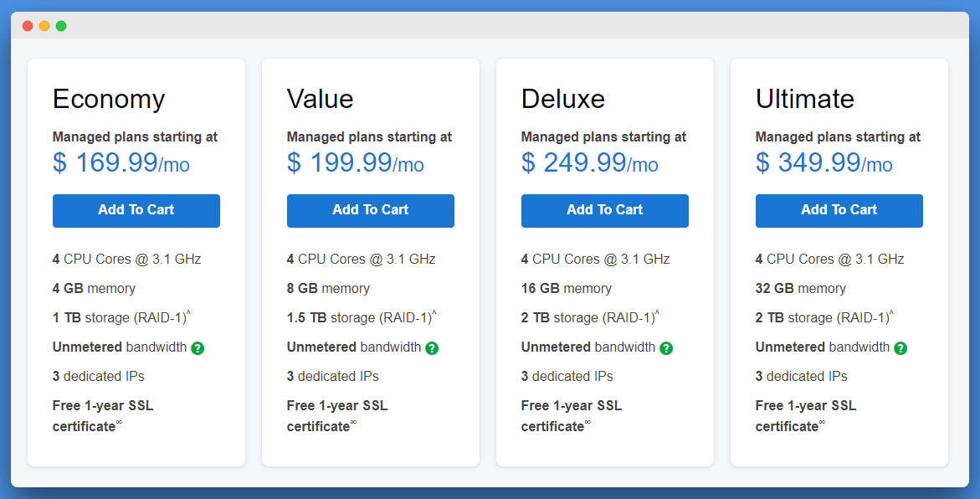Screen dimensions: 980x499
Task: Click the Ultimate plan's bandwidth question mark icon
Action: click(900, 347)
